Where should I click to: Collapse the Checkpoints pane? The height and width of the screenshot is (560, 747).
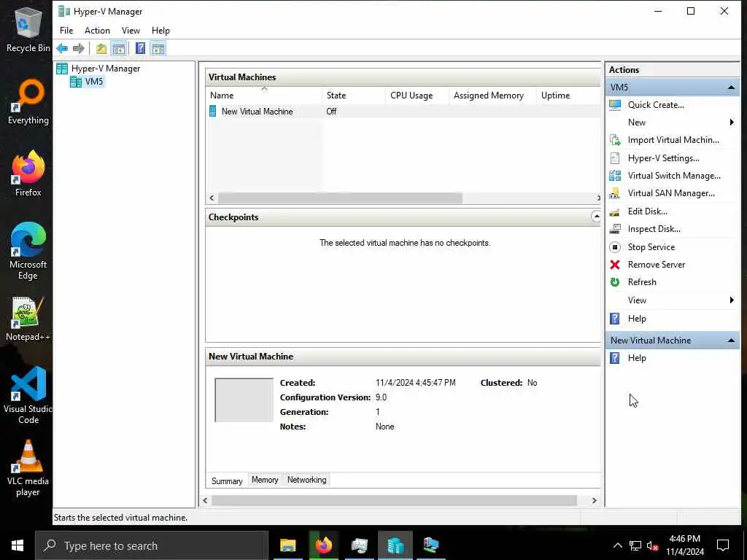(x=596, y=217)
